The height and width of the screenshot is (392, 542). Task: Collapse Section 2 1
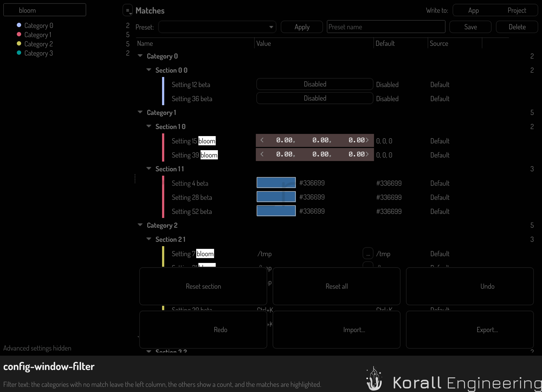[x=149, y=239]
